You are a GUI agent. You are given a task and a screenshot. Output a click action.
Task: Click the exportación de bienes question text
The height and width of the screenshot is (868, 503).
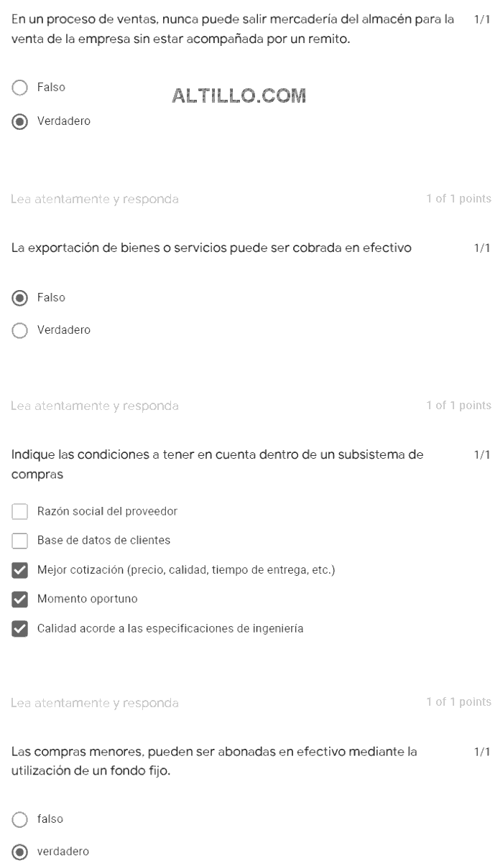(x=212, y=248)
